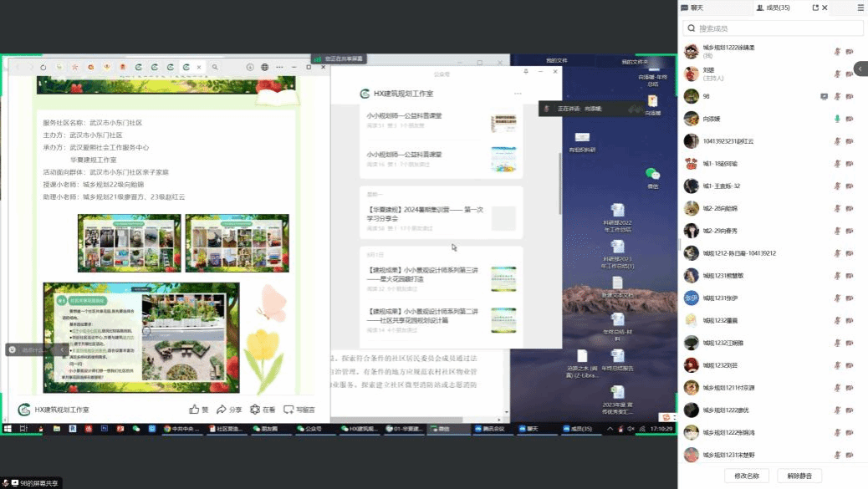This screenshot has width=868, height=489.
Task: Click the 在看 icon under article
Action: (x=262, y=410)
